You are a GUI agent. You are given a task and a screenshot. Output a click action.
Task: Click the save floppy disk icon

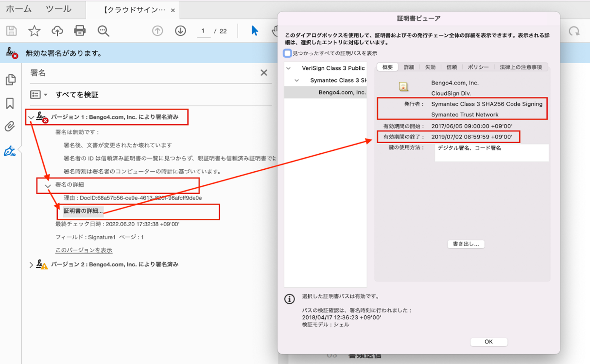pyautogui.click(x=11, y=31)
